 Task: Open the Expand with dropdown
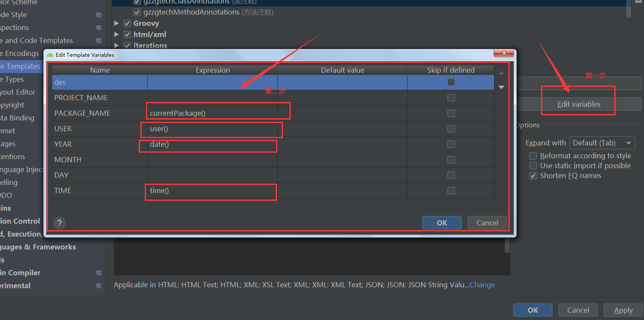coord(602,143)
